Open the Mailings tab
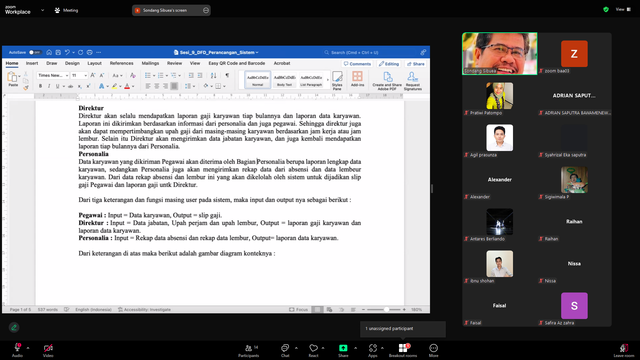The image size is (640, 360). click(150, 64)
